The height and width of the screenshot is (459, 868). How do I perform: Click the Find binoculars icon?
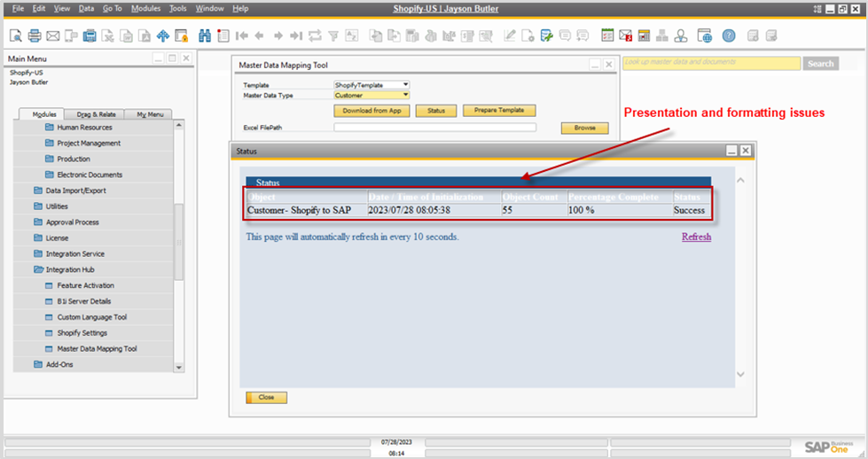coord(205,36)
